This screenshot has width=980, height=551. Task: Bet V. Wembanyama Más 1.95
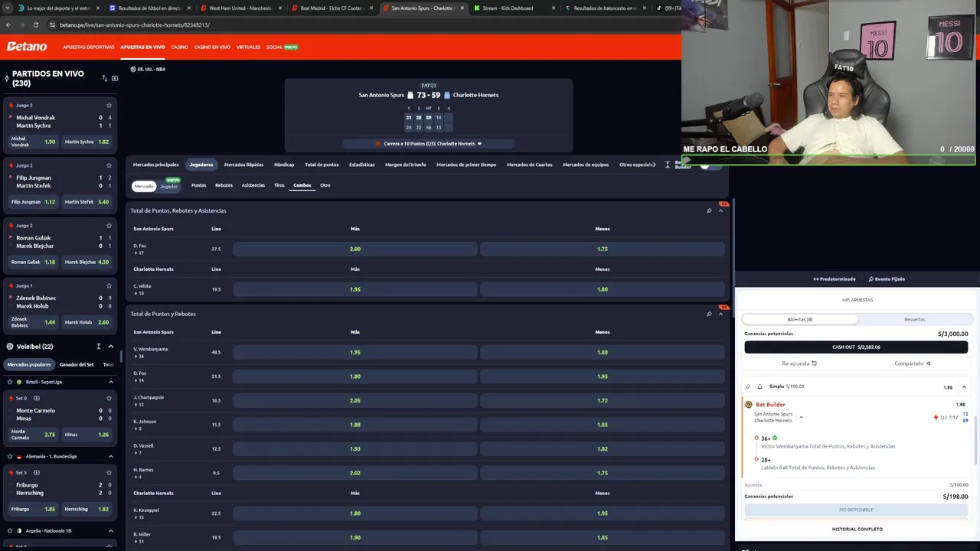click(355, 352)
